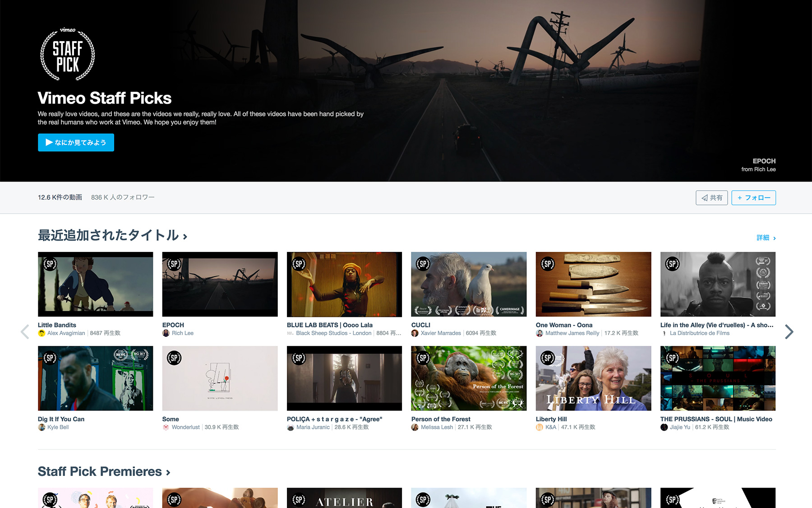Click Xavier Marrades' avatar icon
812x508 pixels.
pyautogui.click(x=415, y=333)
